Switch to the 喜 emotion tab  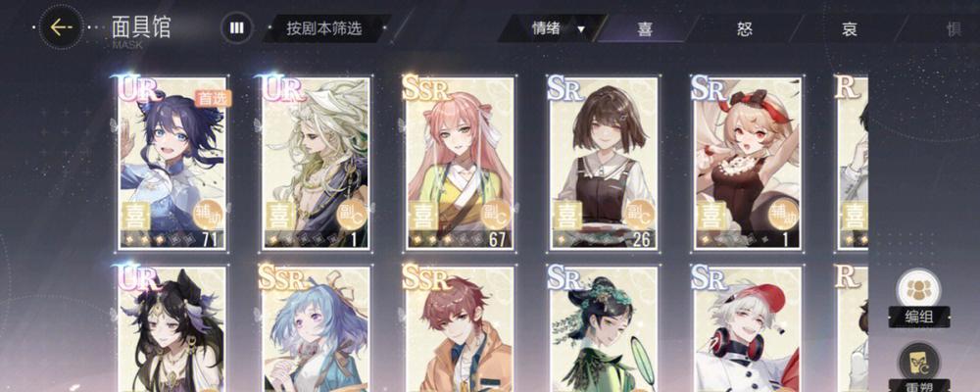[645, 28]
